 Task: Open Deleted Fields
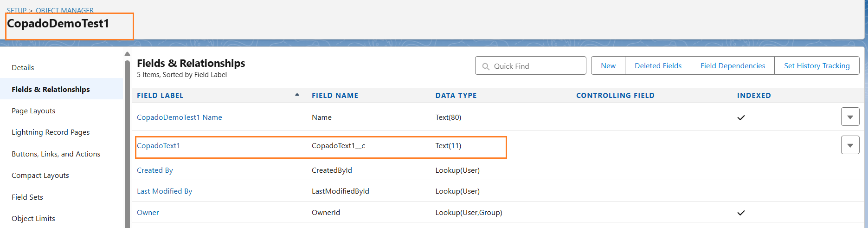658,65
